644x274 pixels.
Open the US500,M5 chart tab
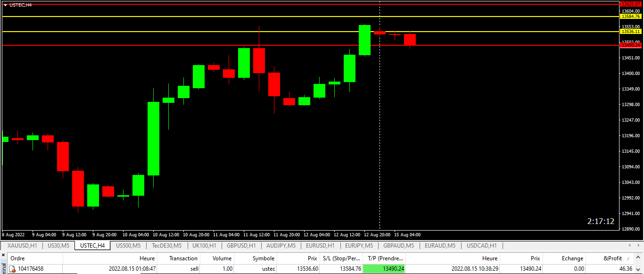[128, 246]
